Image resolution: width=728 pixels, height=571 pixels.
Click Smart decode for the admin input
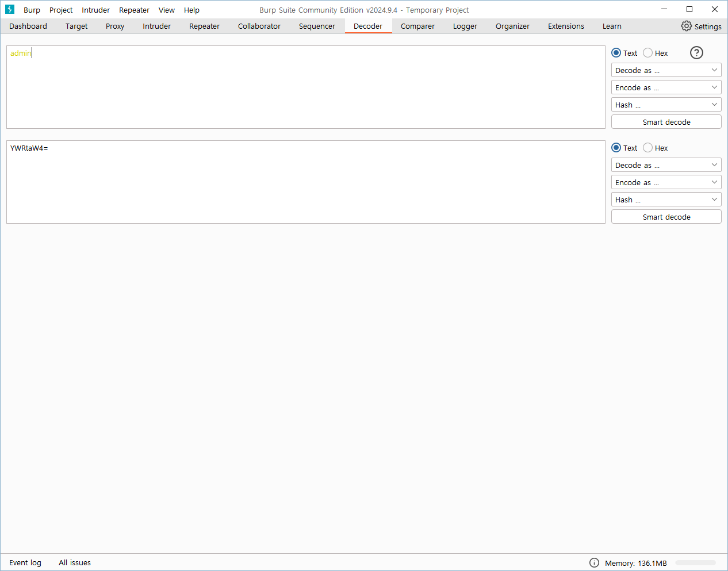(x=666, y=122)
